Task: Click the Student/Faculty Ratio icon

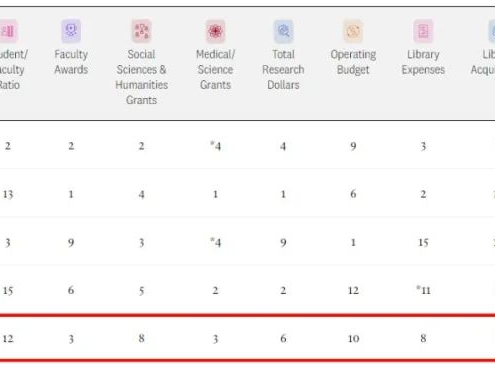Action: tap(8, 31)
